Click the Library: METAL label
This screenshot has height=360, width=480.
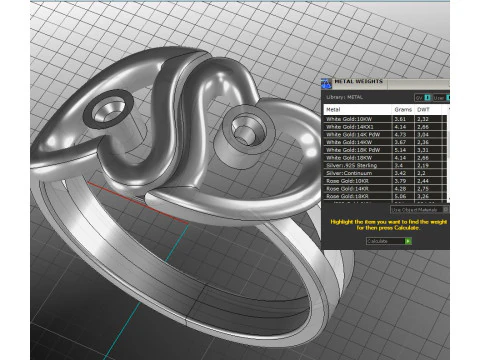344,97
